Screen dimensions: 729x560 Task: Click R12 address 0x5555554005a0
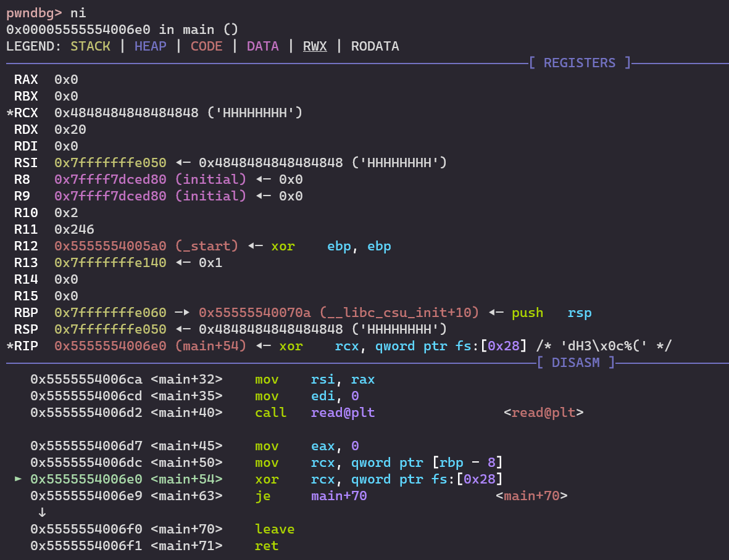click(110, 246)
